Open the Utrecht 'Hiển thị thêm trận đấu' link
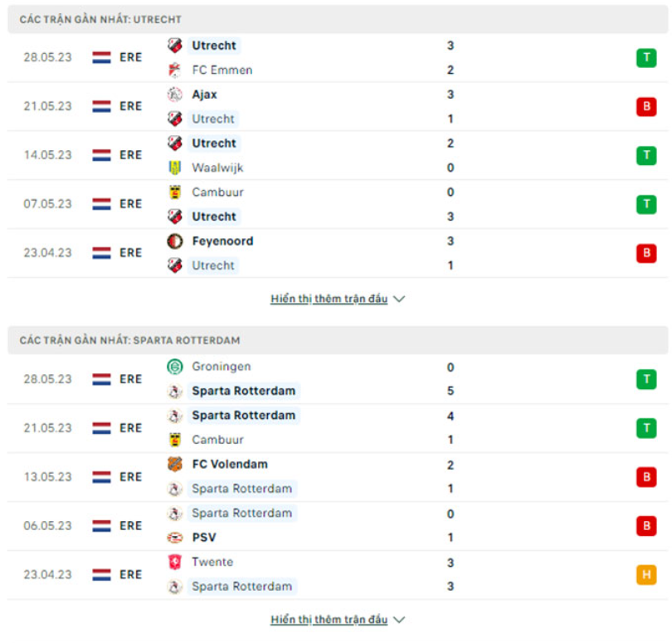The height and width of the screenshot is (643, 672). tap(335, 299)
